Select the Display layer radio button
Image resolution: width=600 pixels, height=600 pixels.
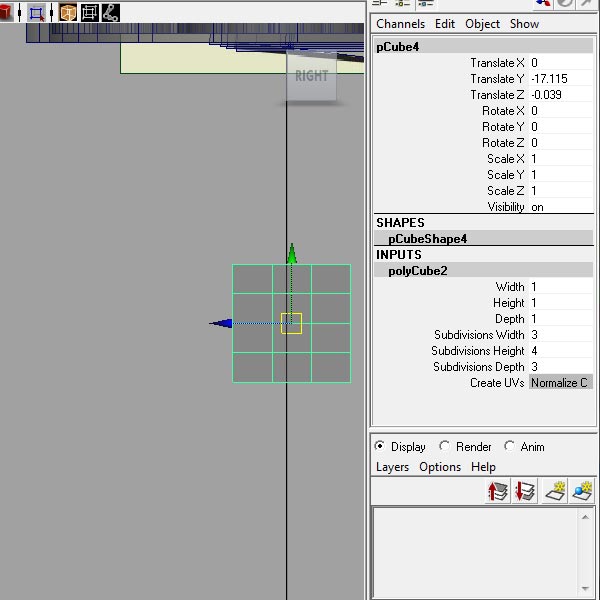point(380,446)
